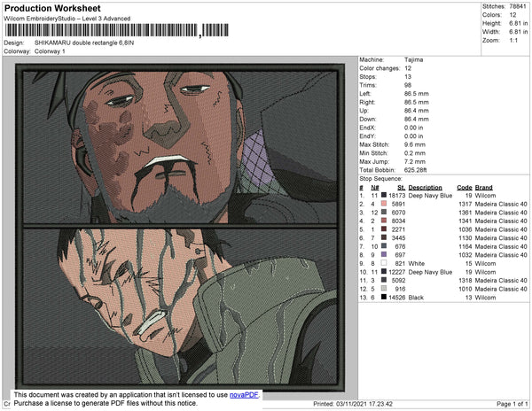Viewport: 532px width, 411px height.
Task: Select the maroon swatch beside stitch count 2271
Action: point(384,229)
